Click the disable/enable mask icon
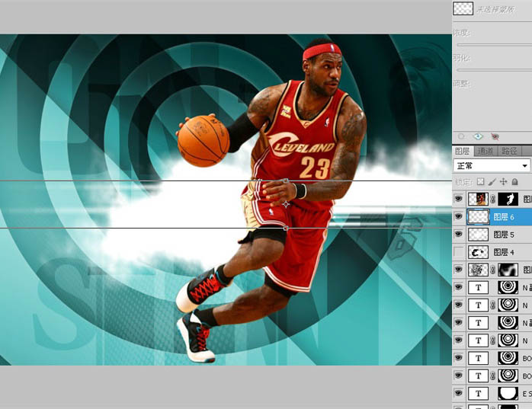 [495, 136]
